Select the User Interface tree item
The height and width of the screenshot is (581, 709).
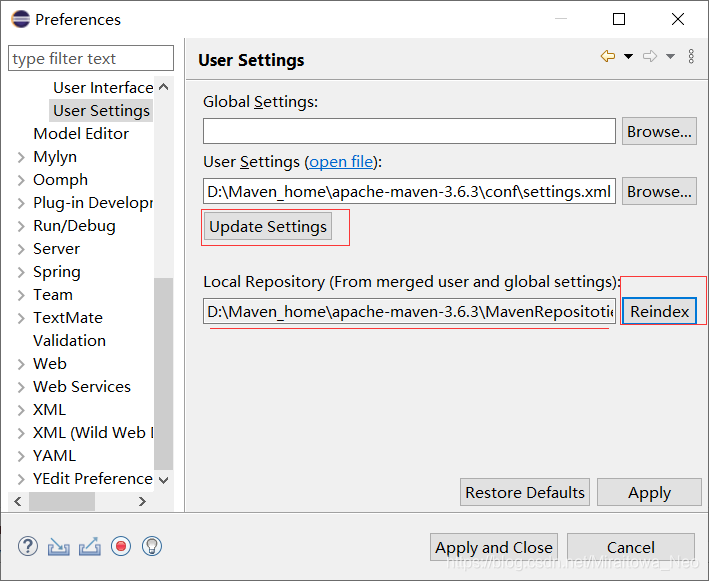click(x=103, y=88)
